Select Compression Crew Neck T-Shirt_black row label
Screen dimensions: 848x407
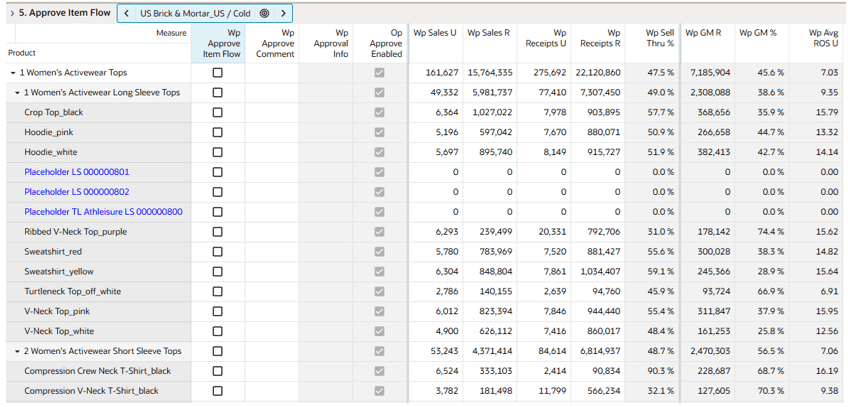(x=98, y=371)
